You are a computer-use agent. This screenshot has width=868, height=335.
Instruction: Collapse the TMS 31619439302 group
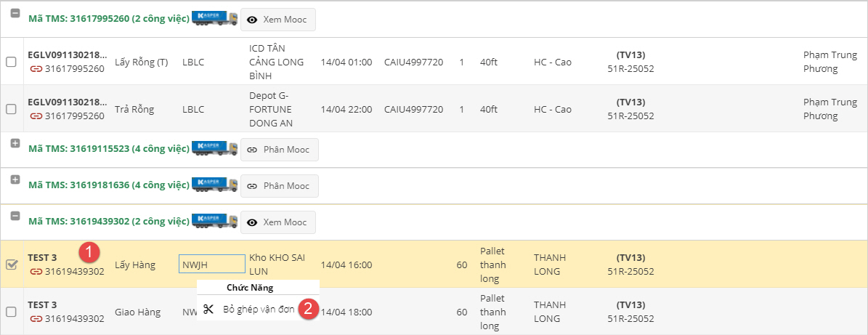pos(15,216)
